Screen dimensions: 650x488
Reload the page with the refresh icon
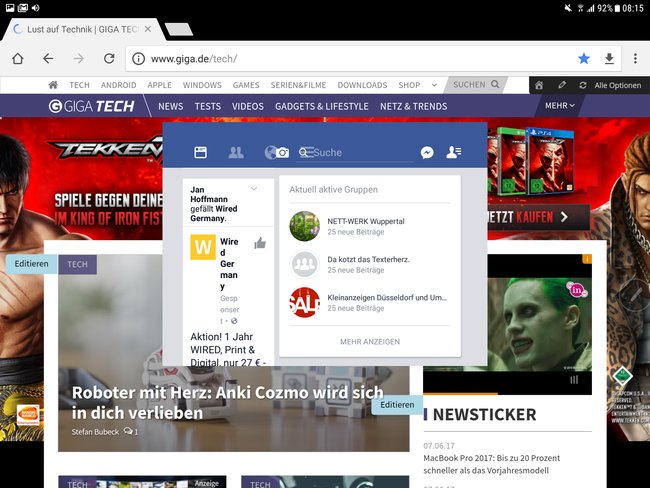point(109,59)
